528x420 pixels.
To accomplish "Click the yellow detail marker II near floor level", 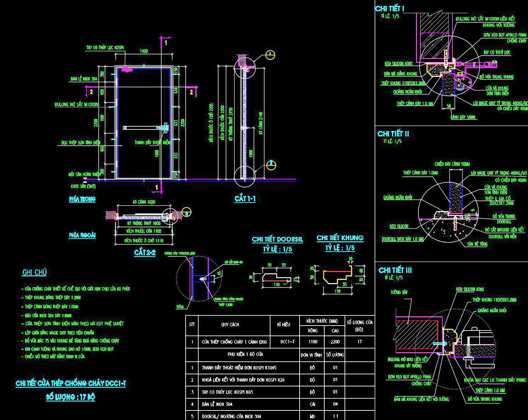I will [x=271, y=165].
